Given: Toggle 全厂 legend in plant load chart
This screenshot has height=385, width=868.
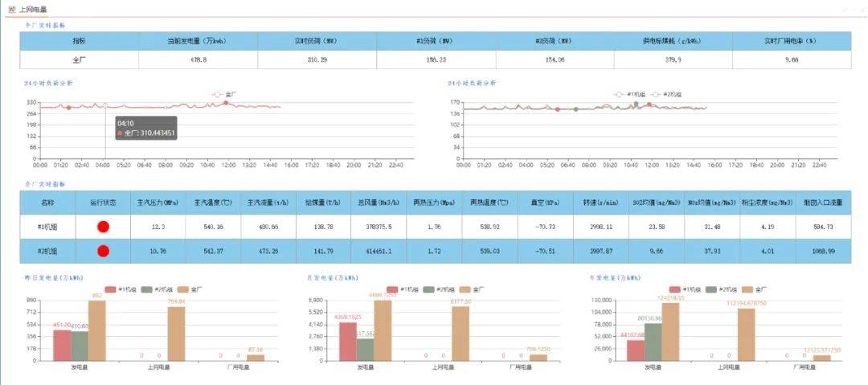Looking at the screenshot, I should 223,94.
